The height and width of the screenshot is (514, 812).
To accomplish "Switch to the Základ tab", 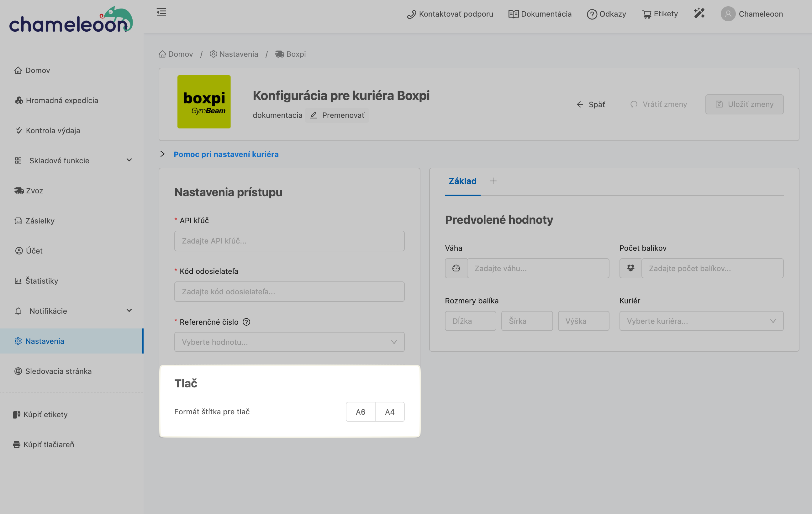I will (462, 181).
